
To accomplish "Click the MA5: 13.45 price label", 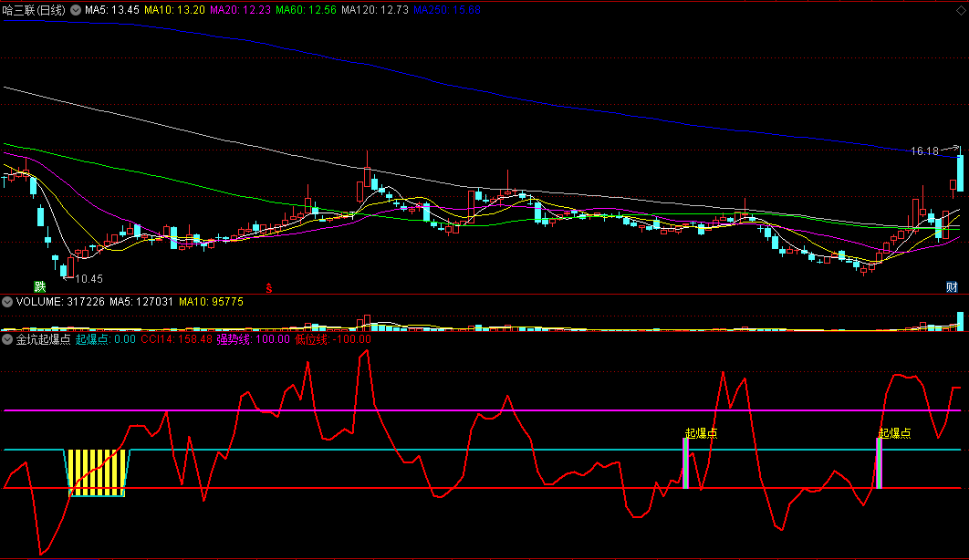I will click(x=112, y=10).
